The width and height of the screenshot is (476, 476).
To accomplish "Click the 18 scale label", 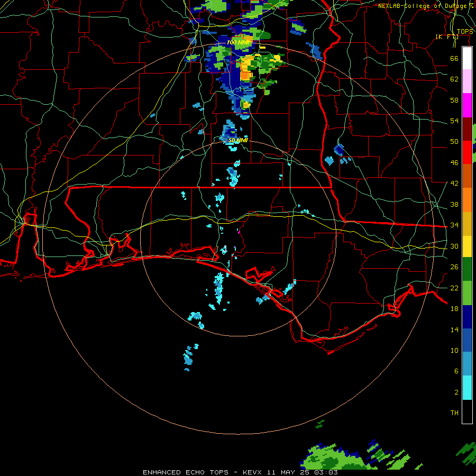I will pyautogui.click(x=454, y=308).
